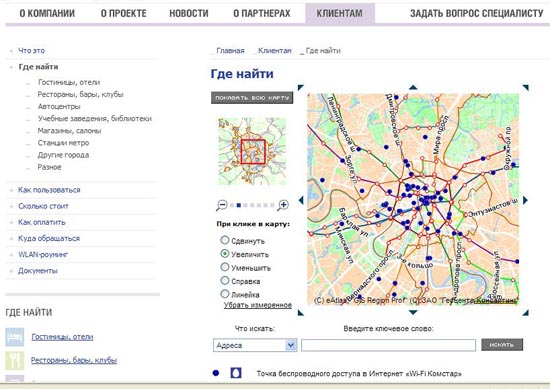
Task: Click the blue dot legend icon
Action: click(x=216, y=373)
